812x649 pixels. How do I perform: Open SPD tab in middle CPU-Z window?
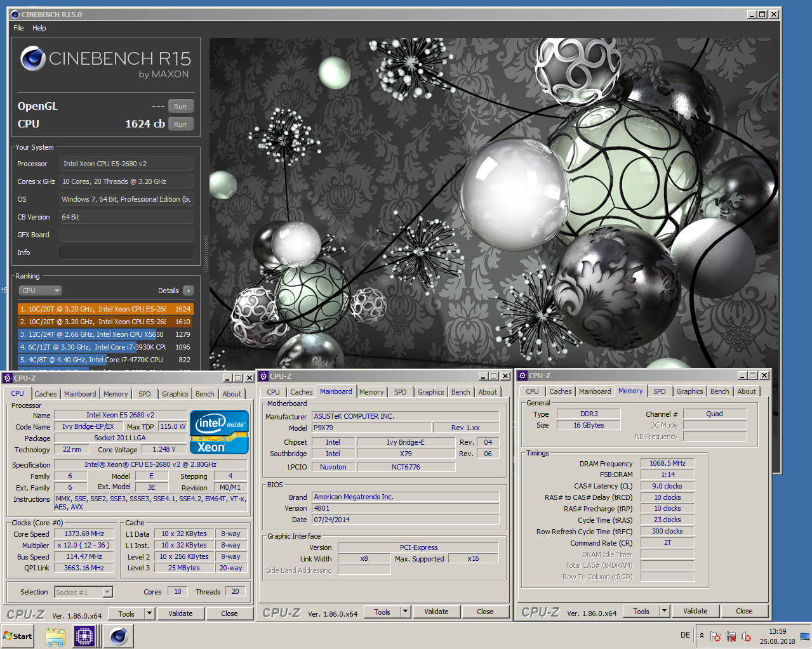coord(401,392)
